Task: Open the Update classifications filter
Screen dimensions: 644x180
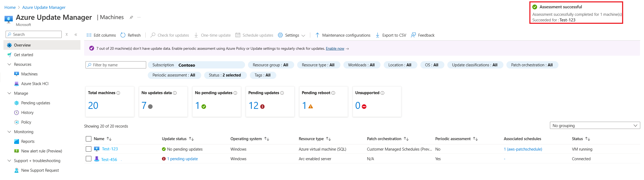Action: pyautogui.click(x=475, y=65)
